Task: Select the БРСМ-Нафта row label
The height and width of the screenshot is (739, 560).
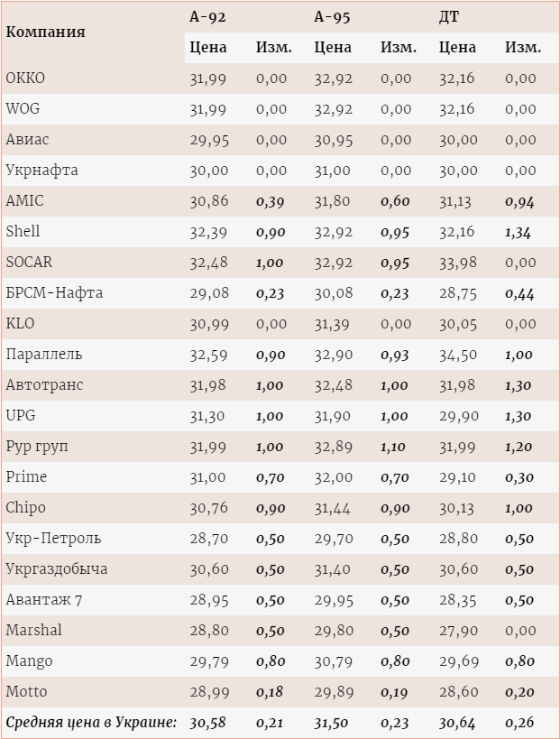Action: [54, 293]
